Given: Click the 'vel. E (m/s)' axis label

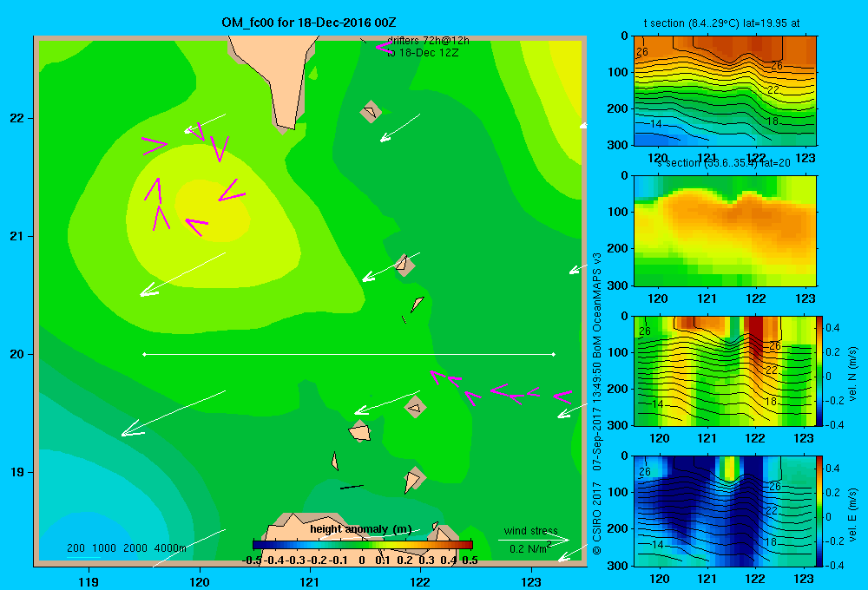Looking at the screenshot, I should tap(853, 515).
